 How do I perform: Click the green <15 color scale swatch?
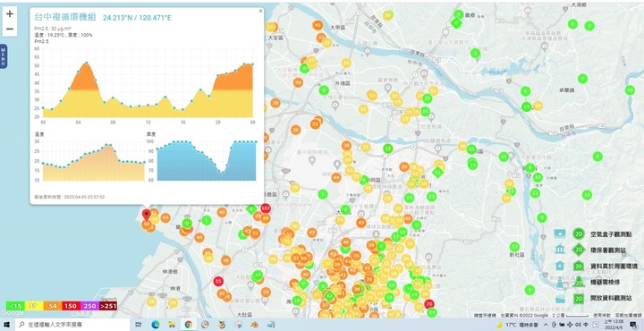[15, 306]
